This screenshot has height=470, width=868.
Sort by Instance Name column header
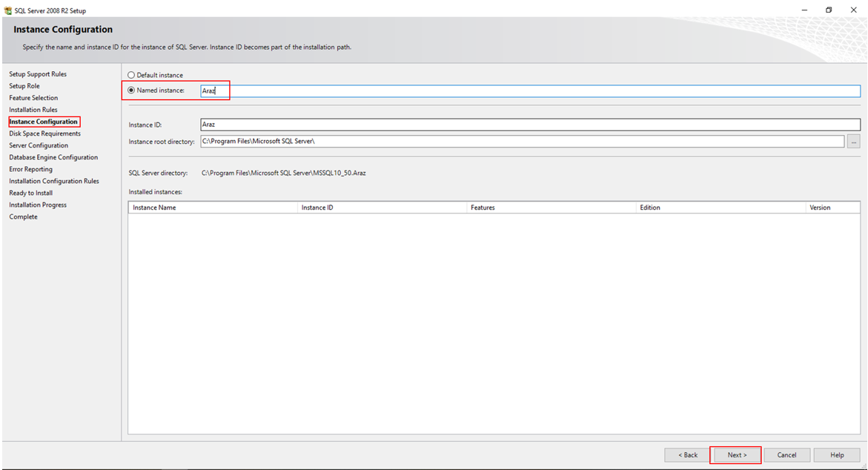[x=213, y=208]
